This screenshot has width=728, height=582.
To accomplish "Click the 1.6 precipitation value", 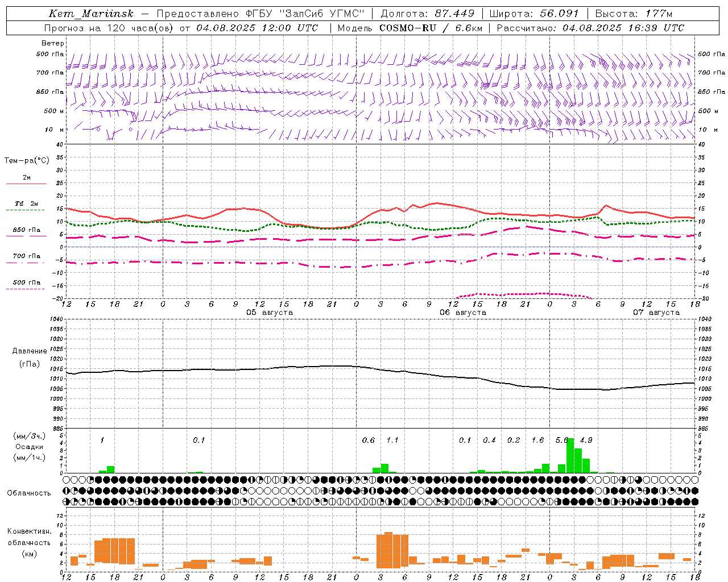I will (537, 440).
